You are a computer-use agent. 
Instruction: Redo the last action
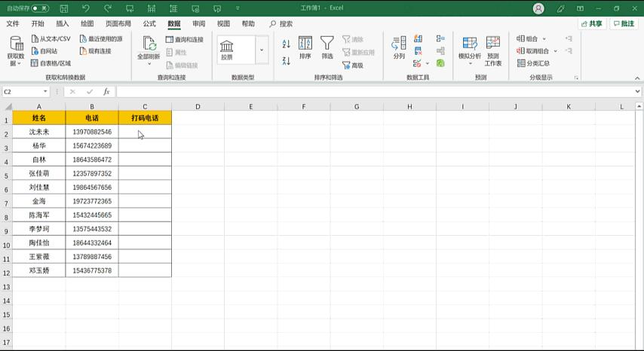click(x=108, y=8)
